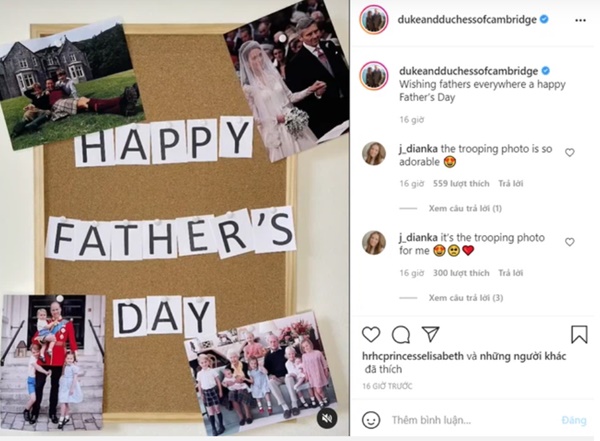Open the hrhcprincesselisabeth profile link
Image resolution: width=600 pixels, height=441 pixels.
pyautogui.click(x=412, y=356)
